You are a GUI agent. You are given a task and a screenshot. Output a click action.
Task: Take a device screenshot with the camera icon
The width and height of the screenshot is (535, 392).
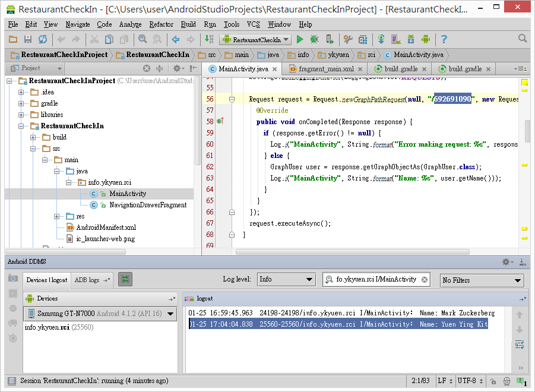[x=12, y=279]
